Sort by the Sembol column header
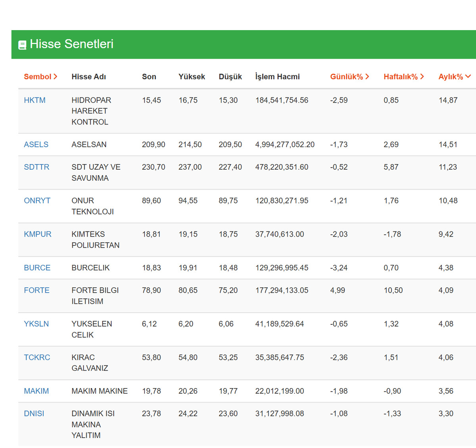Screen dimensions: 476x448 tap(40, 77)
